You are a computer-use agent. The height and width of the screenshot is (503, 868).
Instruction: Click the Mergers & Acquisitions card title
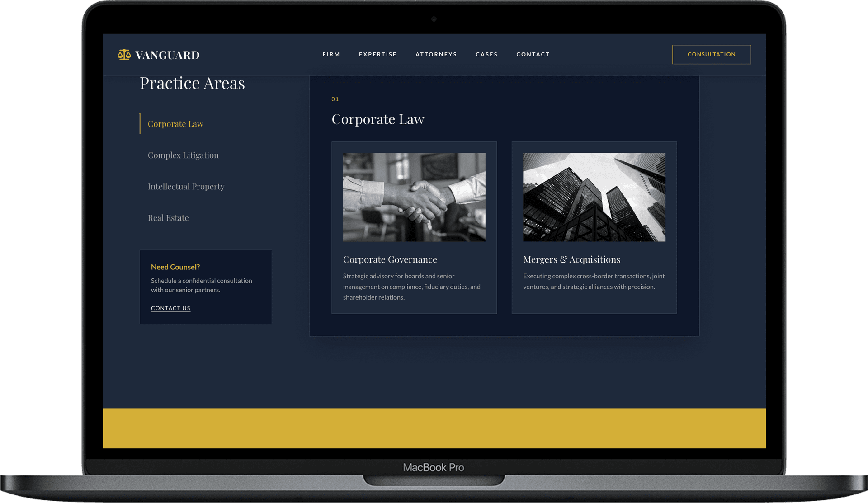click(571, 259)
